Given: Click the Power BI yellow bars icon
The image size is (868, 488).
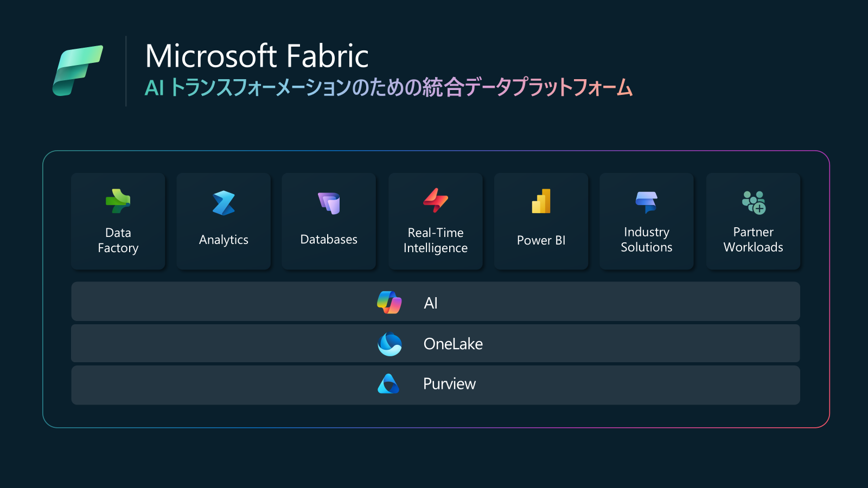Looking at the screenshot, I should [541, 201].
